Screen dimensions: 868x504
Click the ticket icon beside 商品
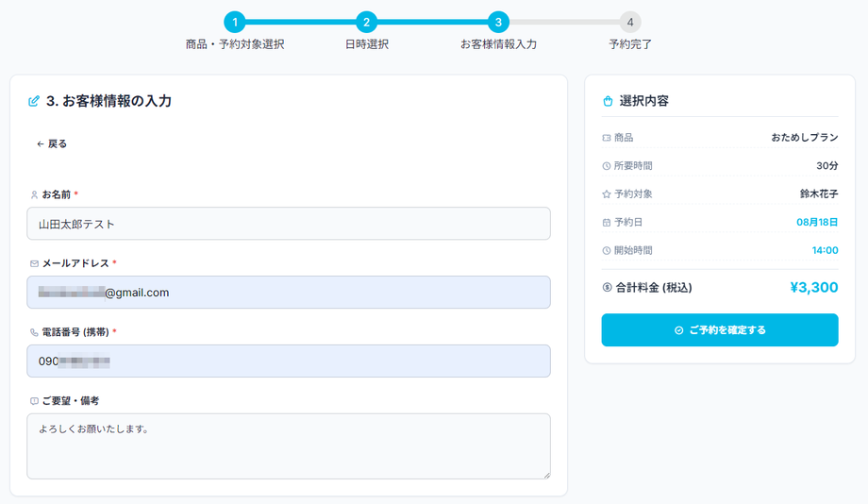(606, 138)
